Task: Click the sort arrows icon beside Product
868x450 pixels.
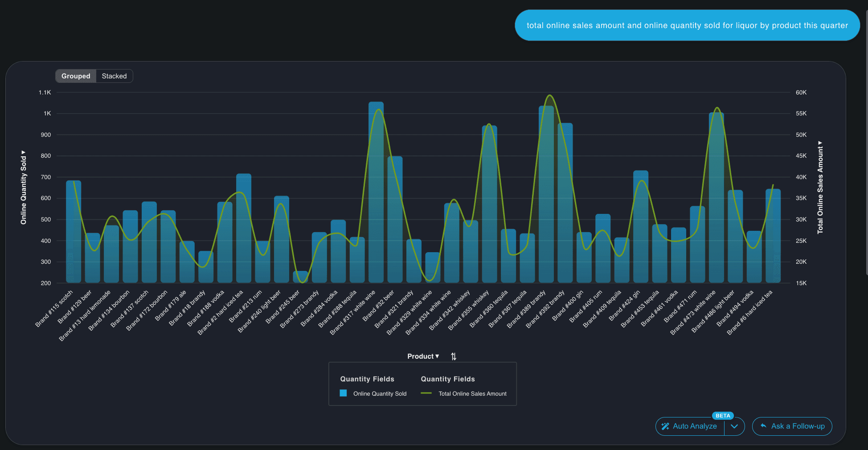Action: pyautogui.click(x=454, y=356)
